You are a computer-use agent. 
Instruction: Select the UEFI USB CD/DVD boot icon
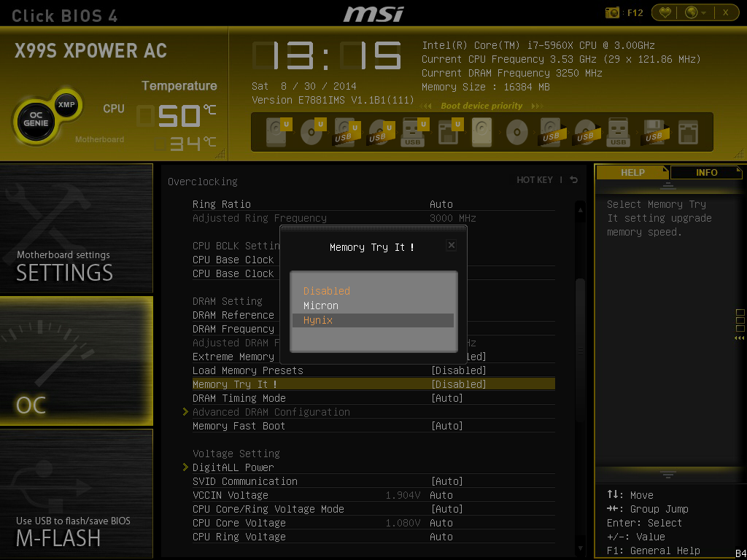coord(381,132)
